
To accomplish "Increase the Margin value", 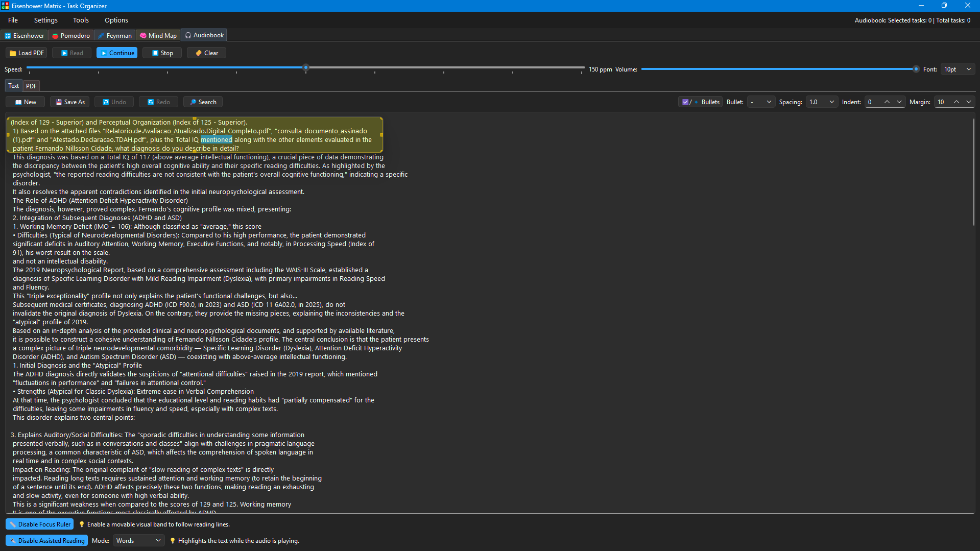I will click(x=957, y=102).
